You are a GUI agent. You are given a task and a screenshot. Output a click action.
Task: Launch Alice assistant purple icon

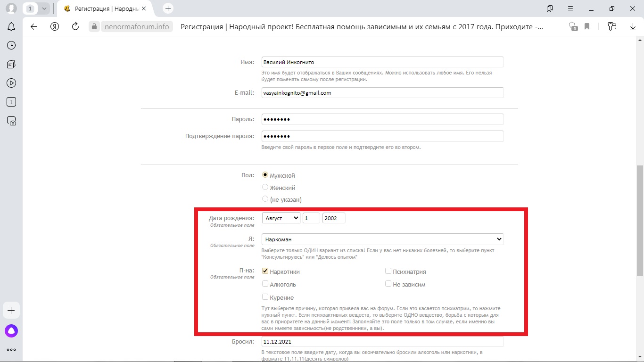tap(11, 331)
